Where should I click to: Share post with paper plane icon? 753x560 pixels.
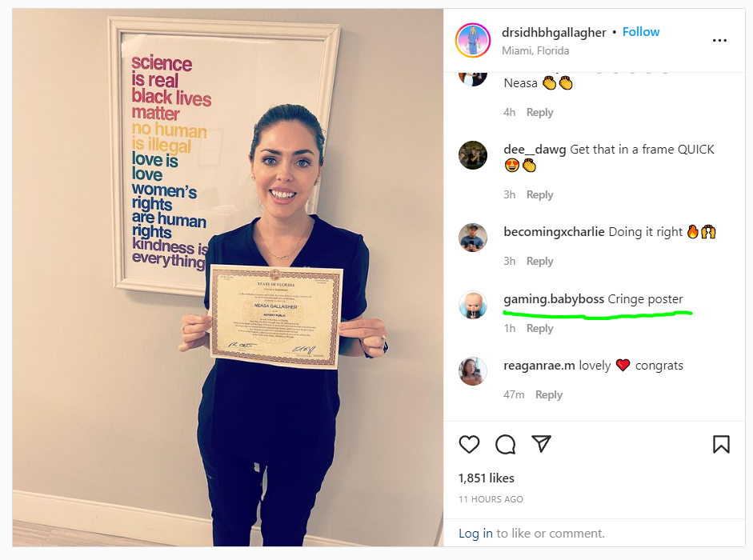click(541, 444)
